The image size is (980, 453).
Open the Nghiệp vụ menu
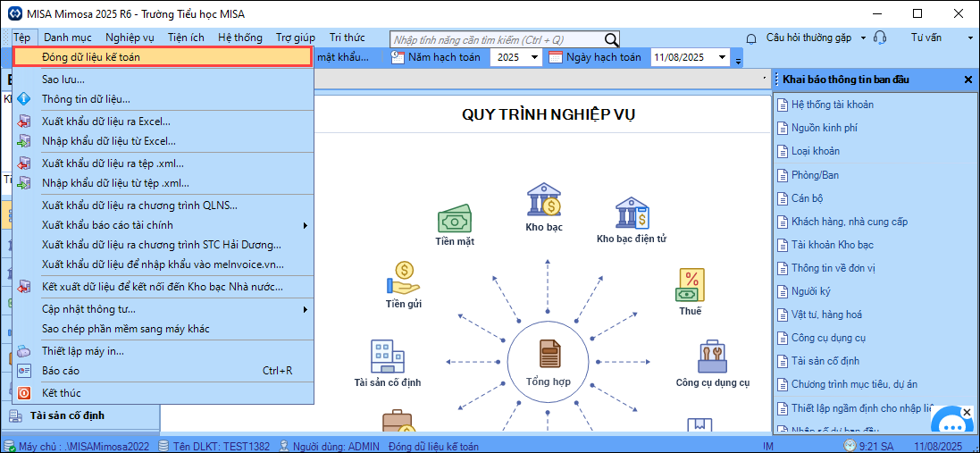pos(130,38)
